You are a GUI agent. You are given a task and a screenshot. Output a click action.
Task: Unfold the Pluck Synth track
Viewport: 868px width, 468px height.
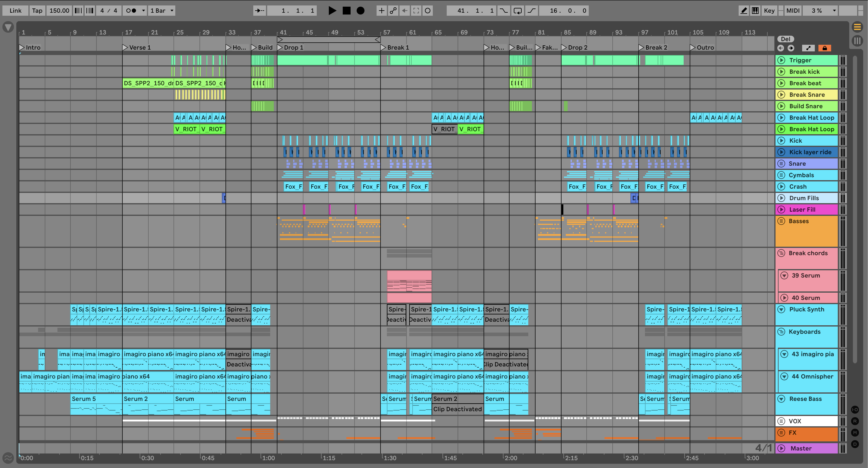click(x=781, y=309)
